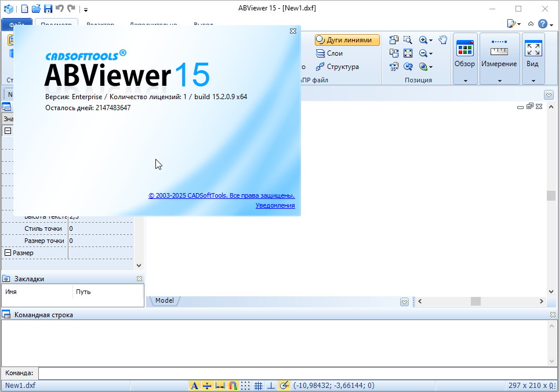
Task: Open the document tabs dropdown below the ribbon
Action: click(x=549, y=95)
